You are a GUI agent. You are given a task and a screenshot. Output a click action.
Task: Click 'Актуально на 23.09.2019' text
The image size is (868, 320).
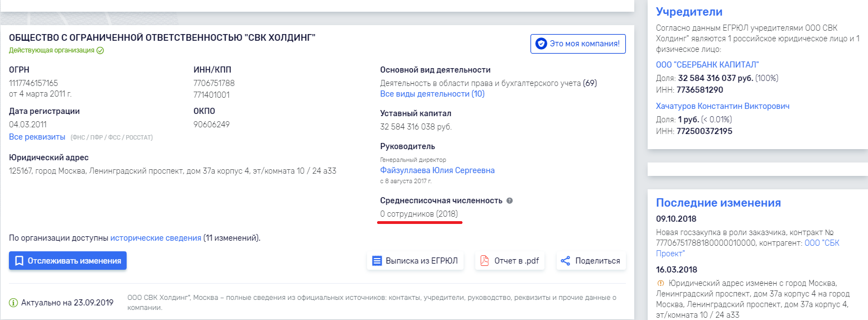coord(67,303)
